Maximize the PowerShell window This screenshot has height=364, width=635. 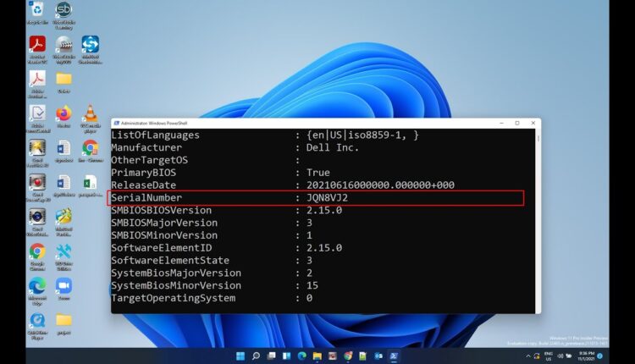click(x=517, y=123)
